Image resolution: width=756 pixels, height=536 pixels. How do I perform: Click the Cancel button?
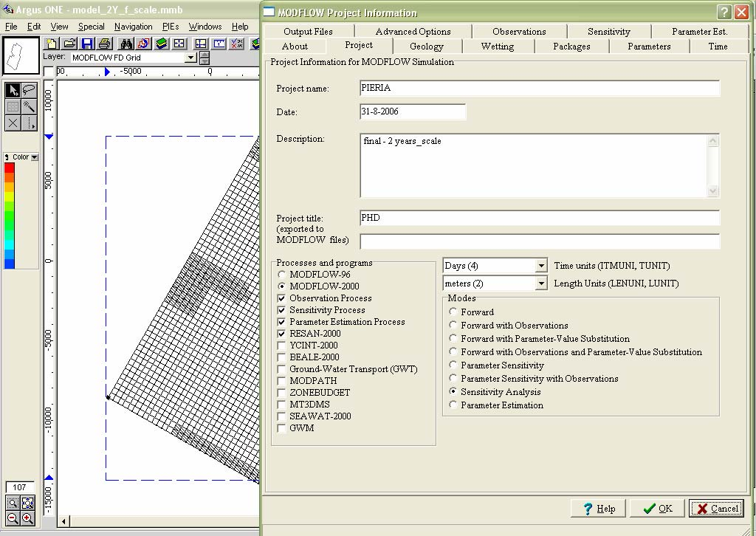(x=716, y=509)
